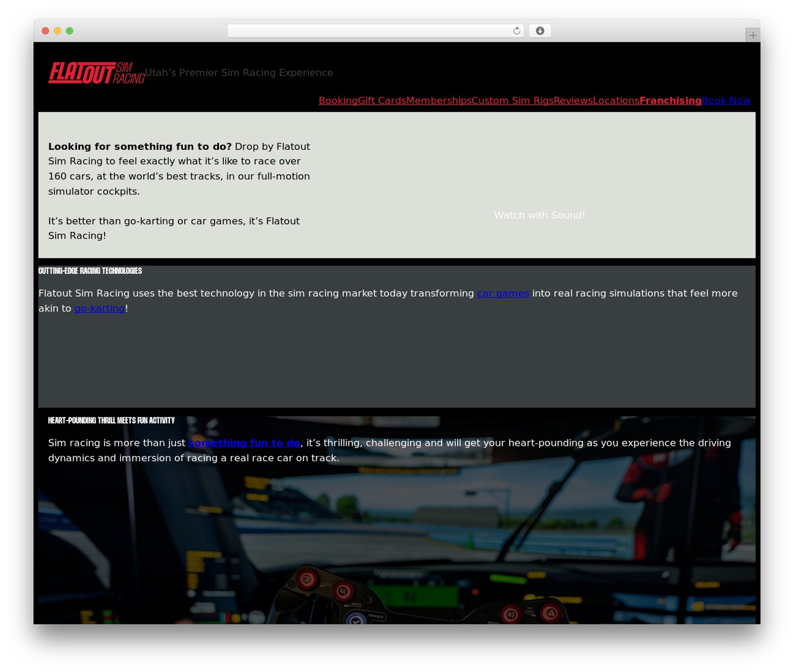Add a new browser tab

(753, 35)
